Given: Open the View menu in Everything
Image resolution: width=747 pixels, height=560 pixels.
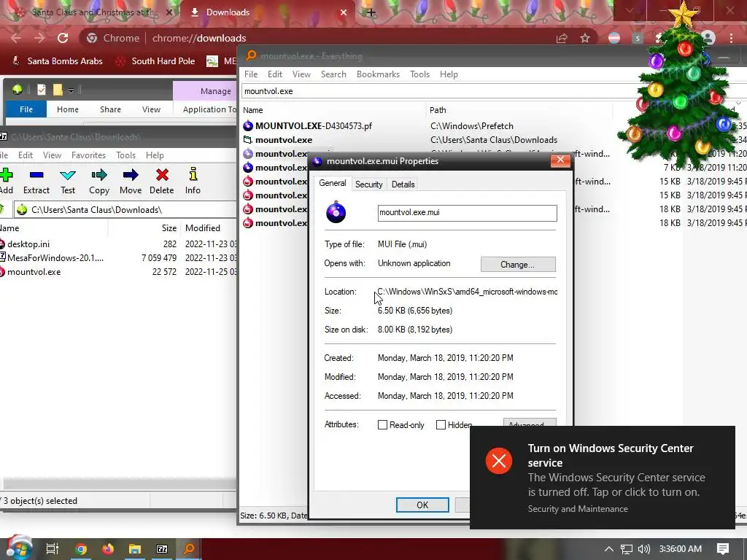Looking at the screenshot, I should (301, 74).
